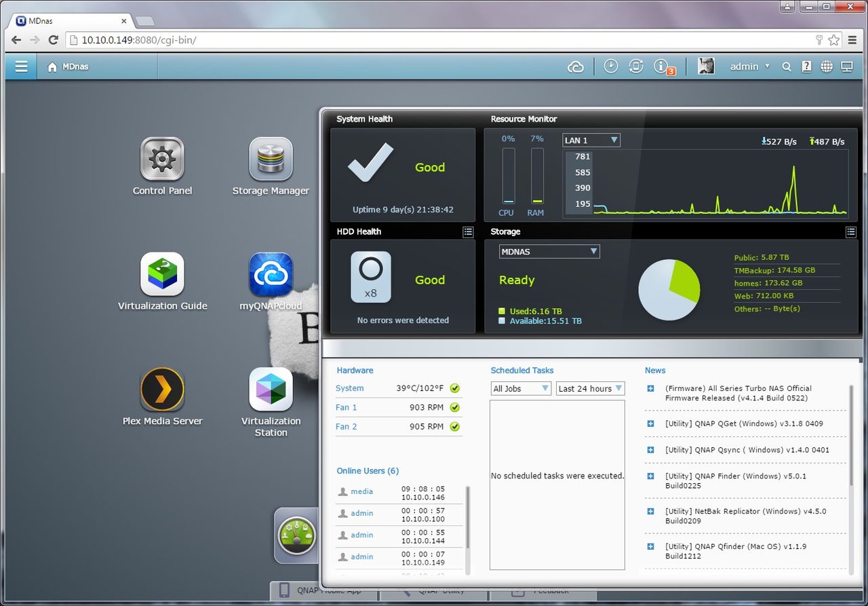Open HDD Health details list icon
The image size is (868, 606).
click(468, 232)
